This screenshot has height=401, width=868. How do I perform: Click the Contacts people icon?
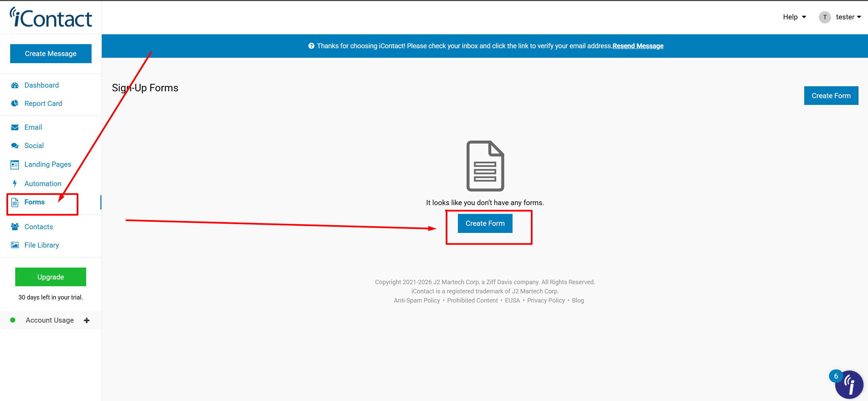tap(15, 227)
